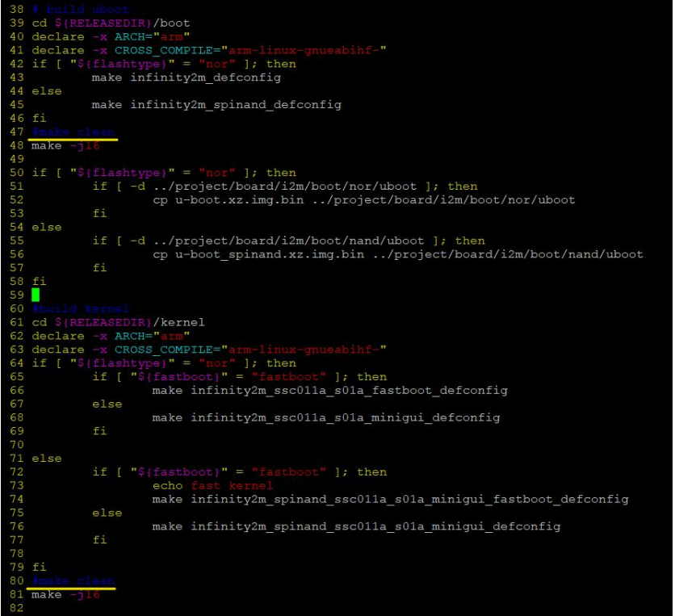Click 'fi' on line 46

[x=39, y=119]
